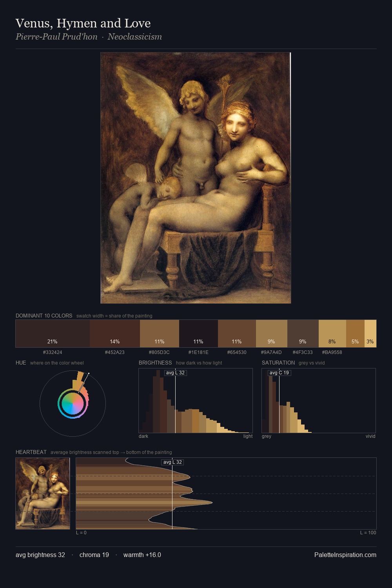392x588 pixels.
Task: Visit the PaletteInspiration.com link
Action: pyautogui.click(x=345, y=555)
